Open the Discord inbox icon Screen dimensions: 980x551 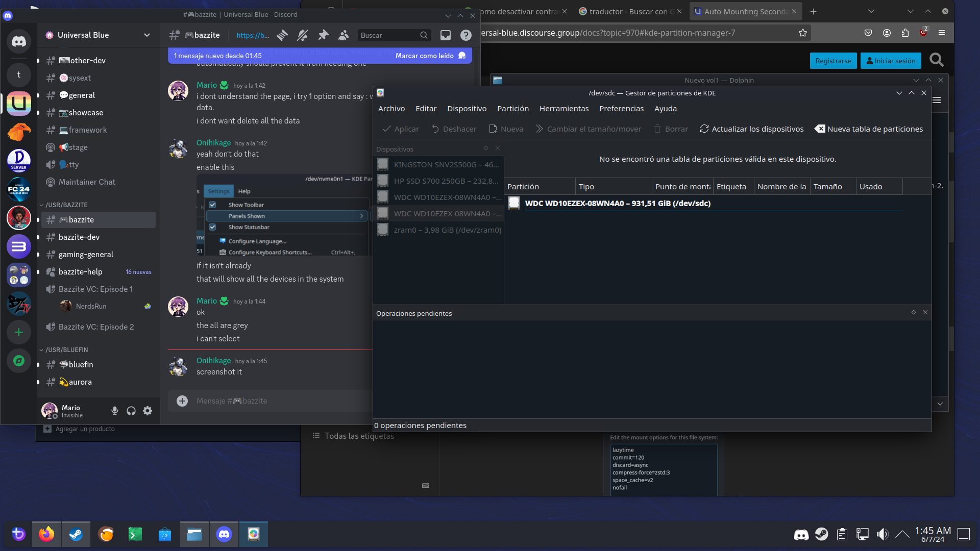[446, 35]
